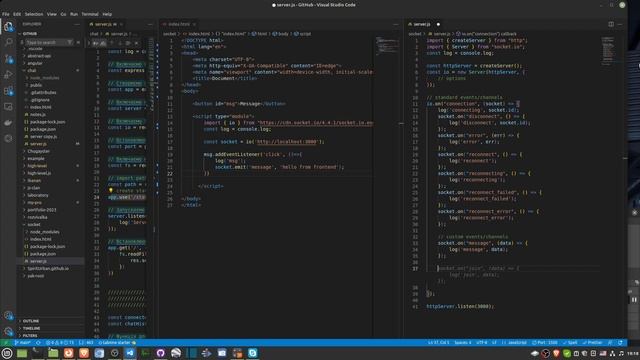This screenshot has height=360, width=640.
Task: Toggle Spell checker in status bar
Action: click(570, 342)
